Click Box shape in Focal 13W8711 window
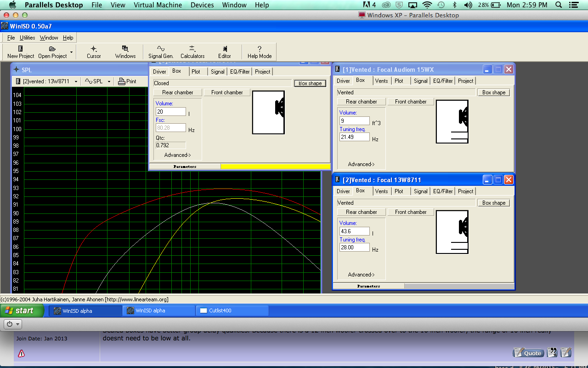 tap(494, 203)
